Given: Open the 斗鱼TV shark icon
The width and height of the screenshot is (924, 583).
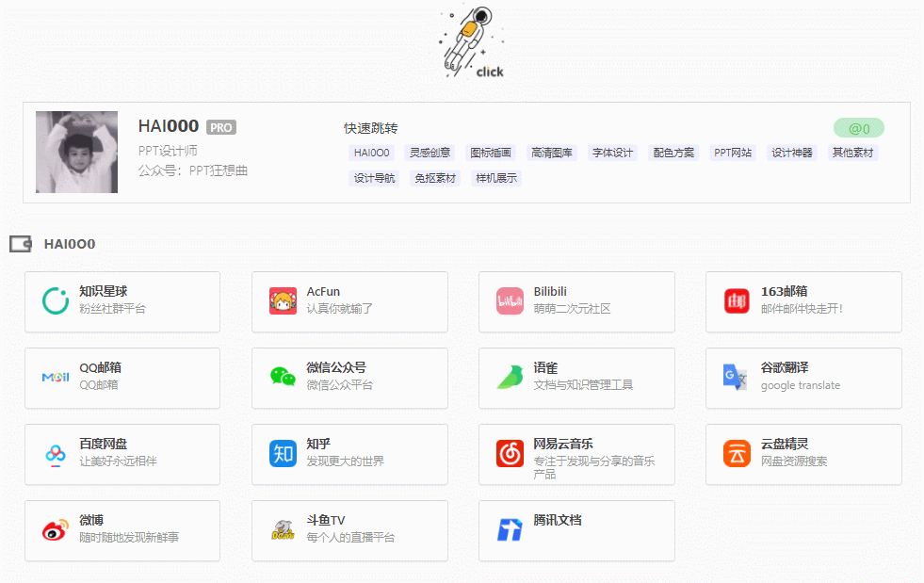Looking at the screenshot, I should click(x=283, y=530).
